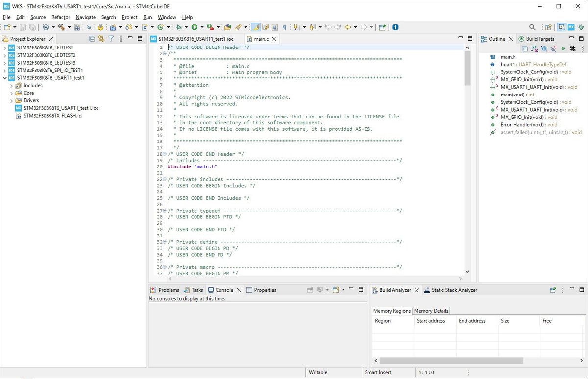Expand the Drivers folder
This screenshot has height=379, width=588.
tap(12, 100)
